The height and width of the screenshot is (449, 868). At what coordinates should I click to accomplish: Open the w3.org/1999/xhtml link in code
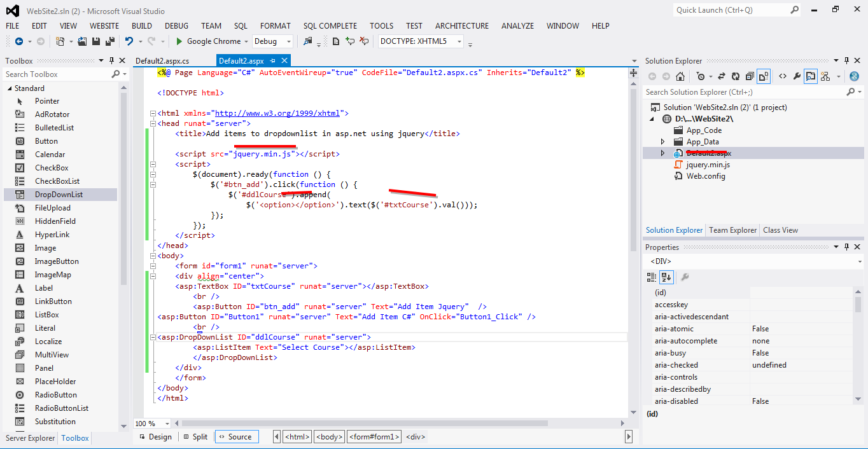[278, 113]
